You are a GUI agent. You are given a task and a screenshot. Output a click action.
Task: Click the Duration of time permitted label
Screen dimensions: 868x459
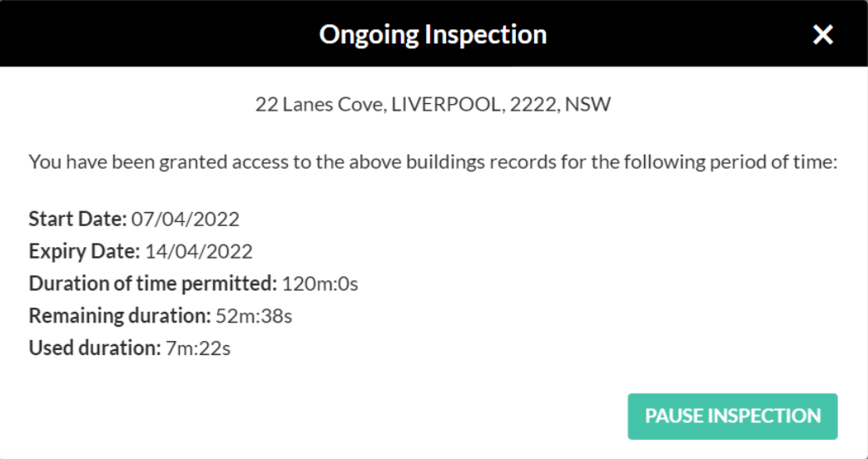tap(152, 284)
